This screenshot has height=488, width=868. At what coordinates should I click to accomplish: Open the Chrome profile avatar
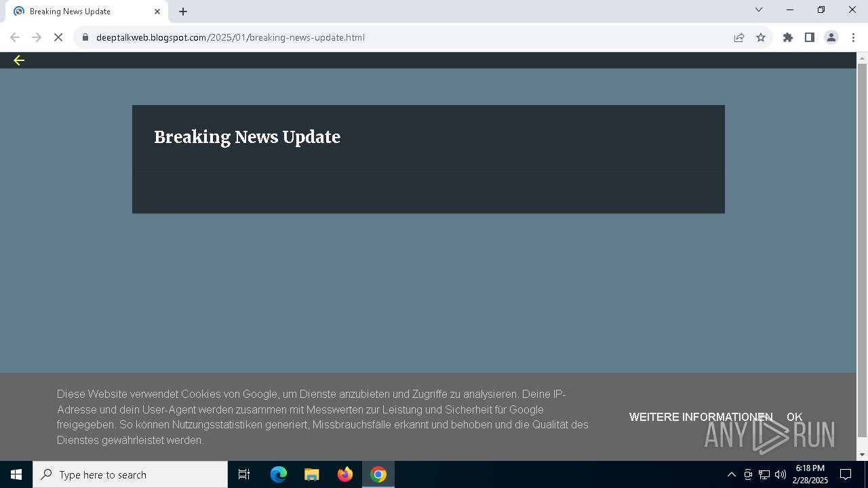click(x=831, y=37)
